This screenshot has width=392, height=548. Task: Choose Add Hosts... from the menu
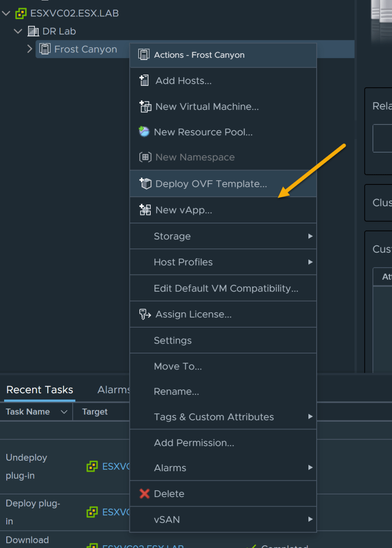coord(223,81)
